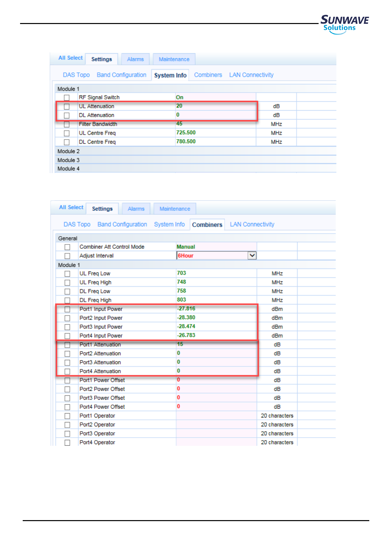The image size is (392, 554).
Task: Select the Port2 Input Power value -28.380
Action: click(x=186, y=317)
